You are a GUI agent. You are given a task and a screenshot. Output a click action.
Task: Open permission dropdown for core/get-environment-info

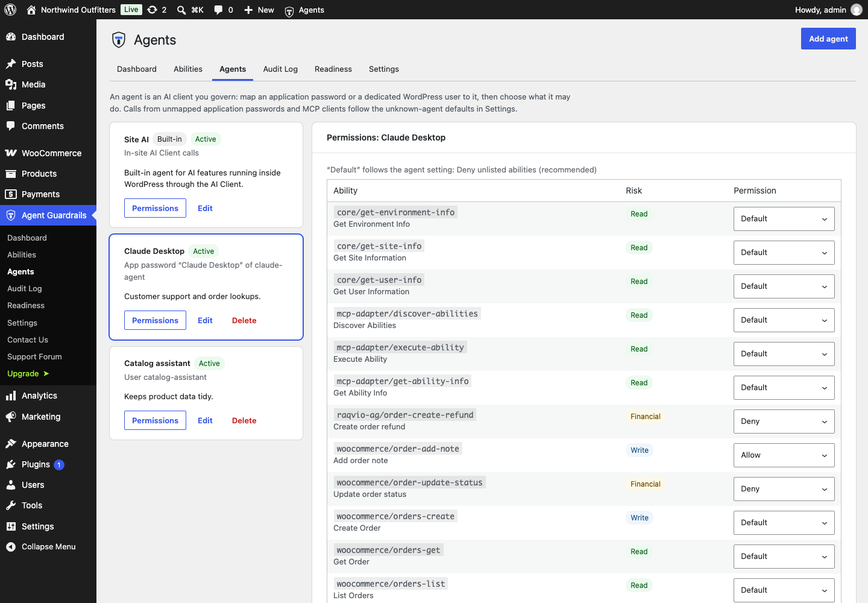(x=784, y=219)
